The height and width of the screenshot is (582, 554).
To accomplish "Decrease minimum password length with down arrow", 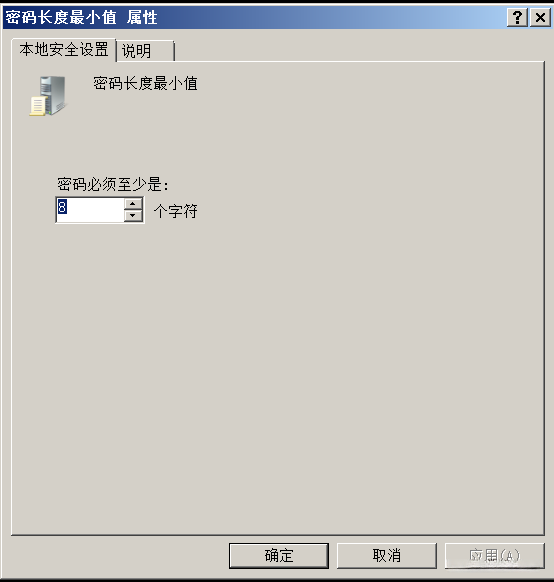I will [133, 216].
